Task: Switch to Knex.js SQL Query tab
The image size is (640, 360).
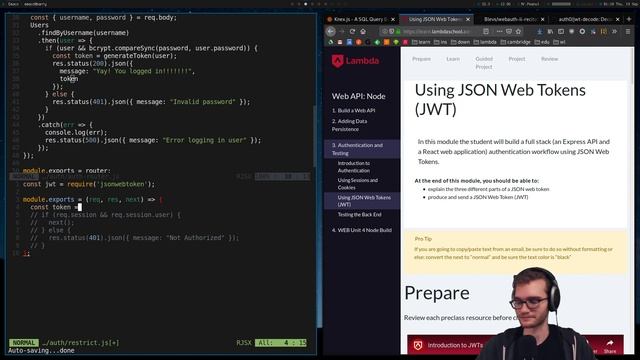Action: (x=360, y=19)
